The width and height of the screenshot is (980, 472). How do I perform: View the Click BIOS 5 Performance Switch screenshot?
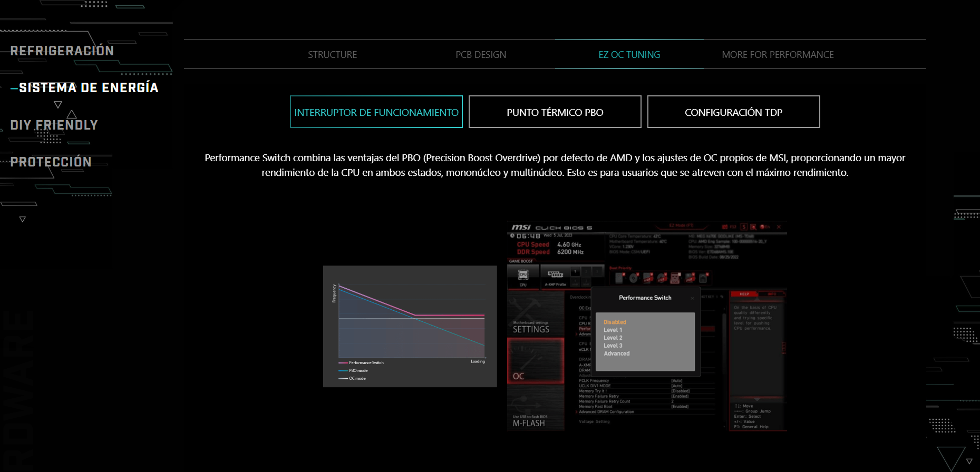point(647,327)
